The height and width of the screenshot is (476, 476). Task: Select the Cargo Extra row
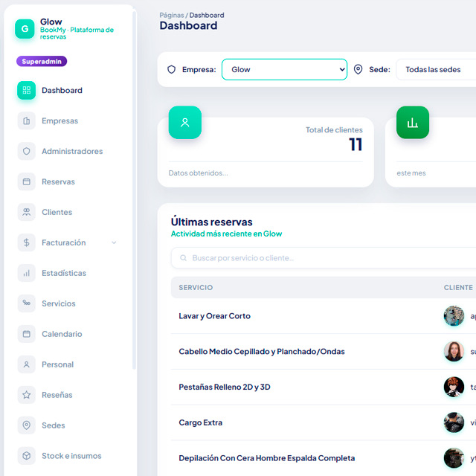point(324,422)
